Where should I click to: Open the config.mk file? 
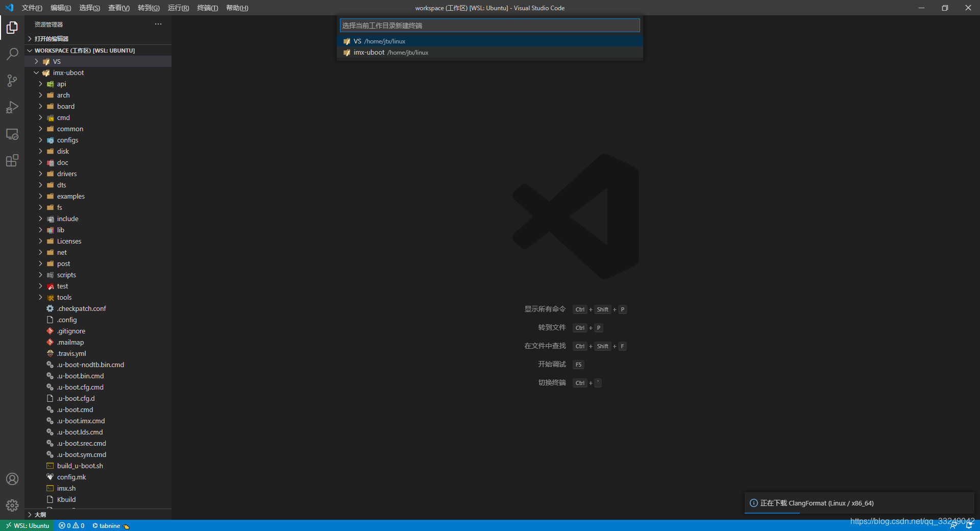click(x=98, y=477)
